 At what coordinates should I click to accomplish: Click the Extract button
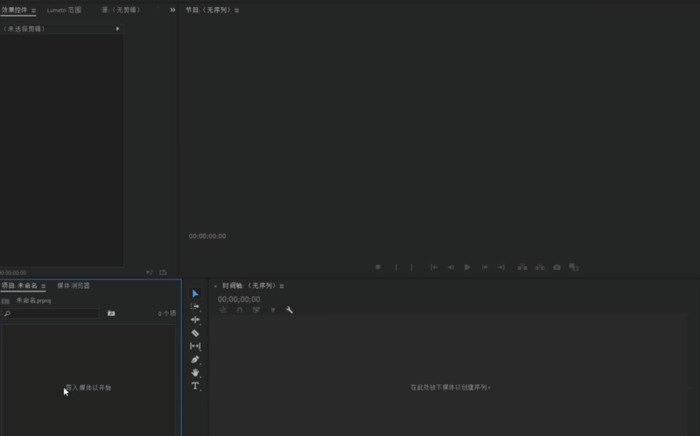pos(540,267)
